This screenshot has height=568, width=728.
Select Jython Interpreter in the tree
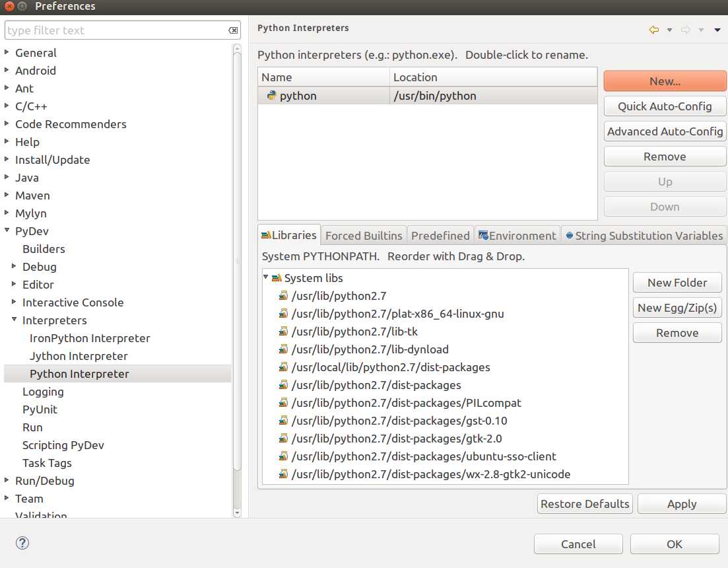click(x=79, y=356)
